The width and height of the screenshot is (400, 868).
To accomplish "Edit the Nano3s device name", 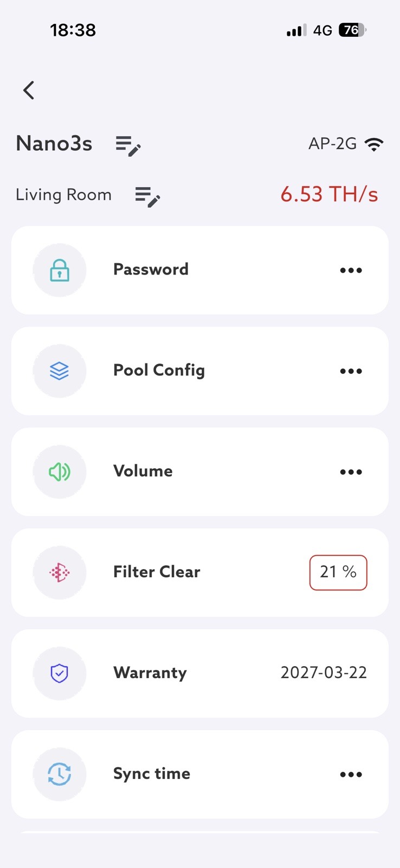I will tap(128, 145).
